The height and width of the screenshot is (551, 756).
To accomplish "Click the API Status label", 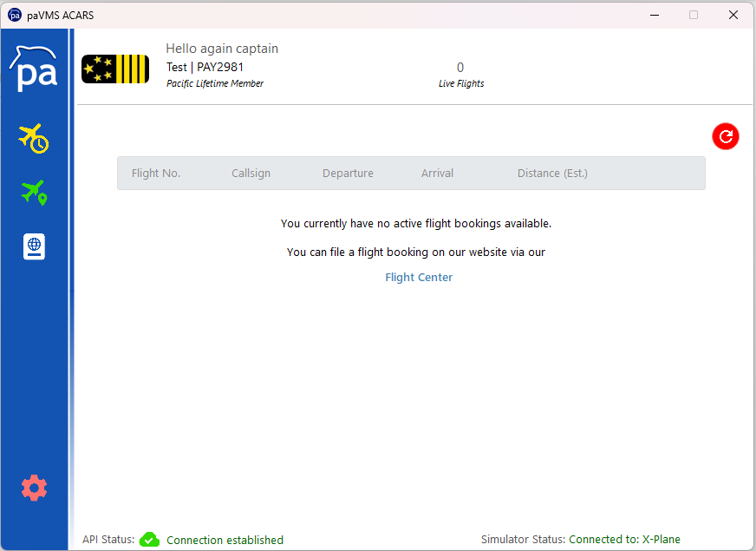I will tap(108, 540).
